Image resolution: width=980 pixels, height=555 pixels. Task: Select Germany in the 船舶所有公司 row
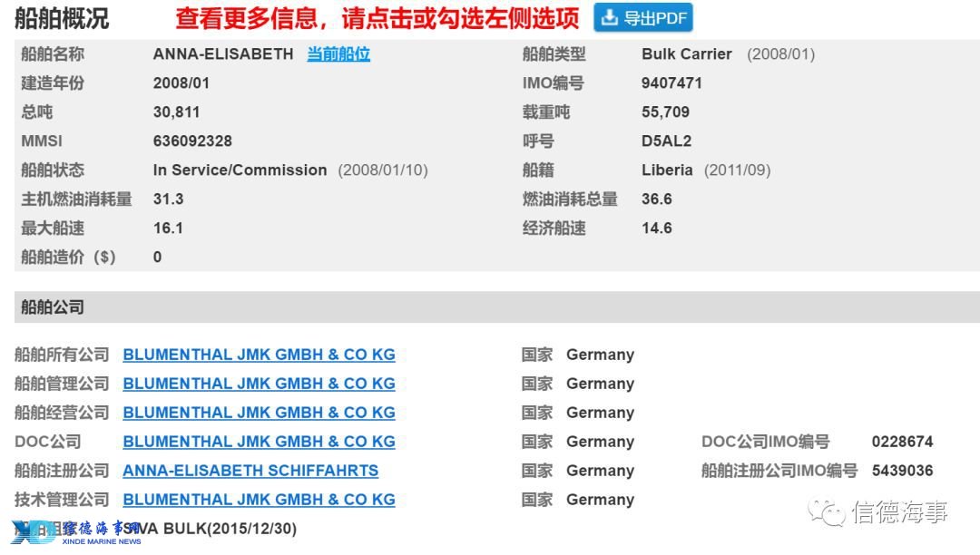600,355
